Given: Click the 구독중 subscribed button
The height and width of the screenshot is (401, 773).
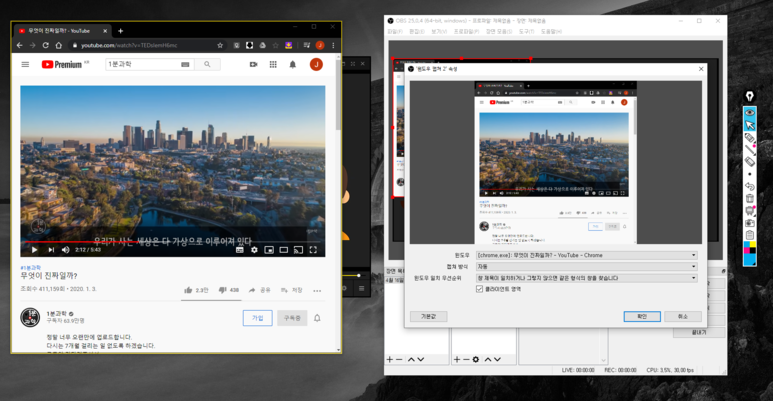Looking at the screenshot, I should 292,318.
